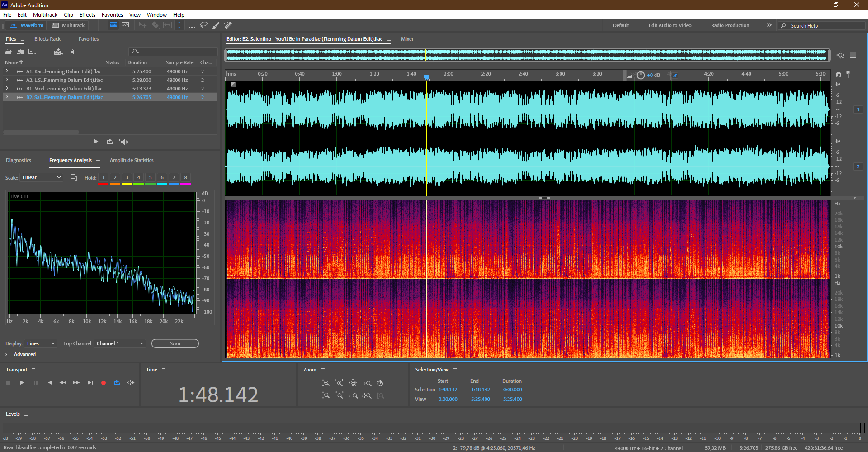Screen dimensions: 868x452
Task: Click Zoom Out Full icon
Action: (x=353, y=383)
